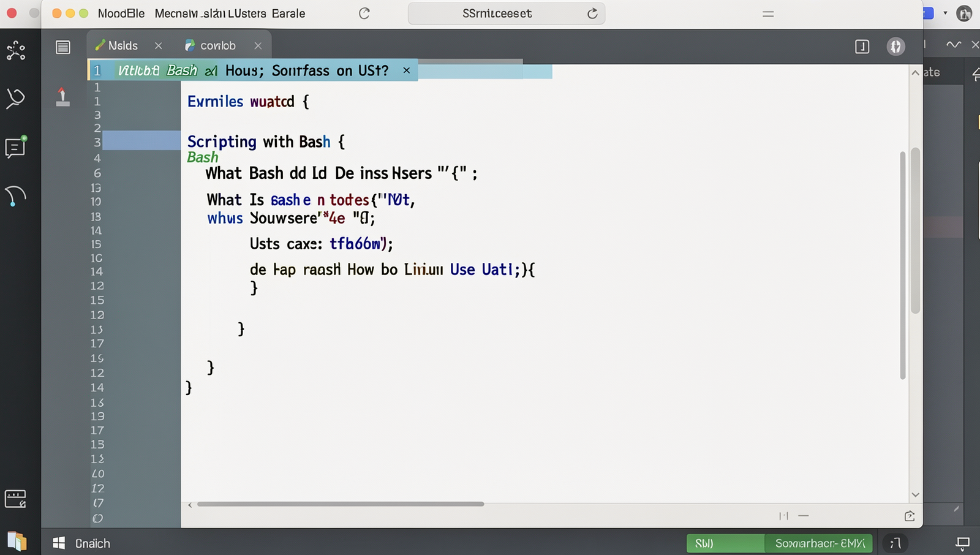Click the SSrmiceeset address field
The height and width of the screenshot is (555, 980).
click(x=507, y=13)
